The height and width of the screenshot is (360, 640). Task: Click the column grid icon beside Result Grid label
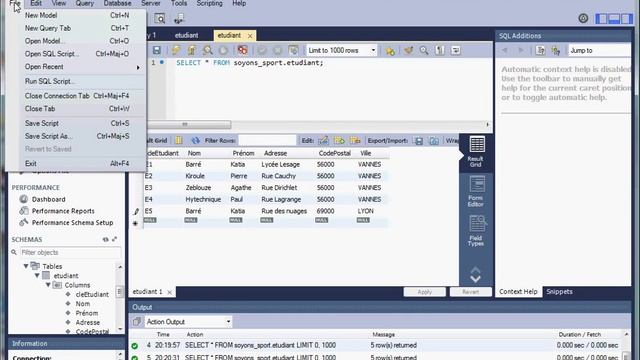tap(179, 140)
